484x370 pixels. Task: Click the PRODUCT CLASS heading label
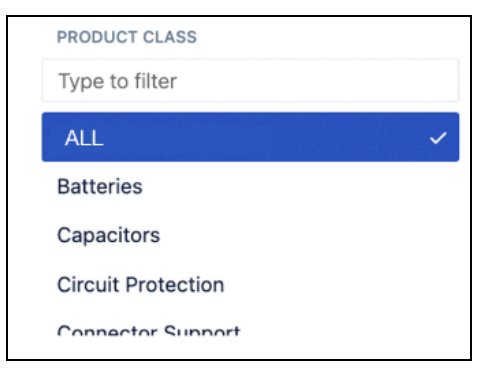click(127, 37)
